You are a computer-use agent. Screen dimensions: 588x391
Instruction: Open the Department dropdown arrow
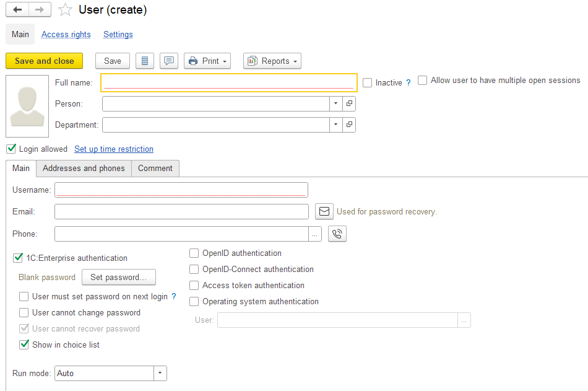click(335, 125)
